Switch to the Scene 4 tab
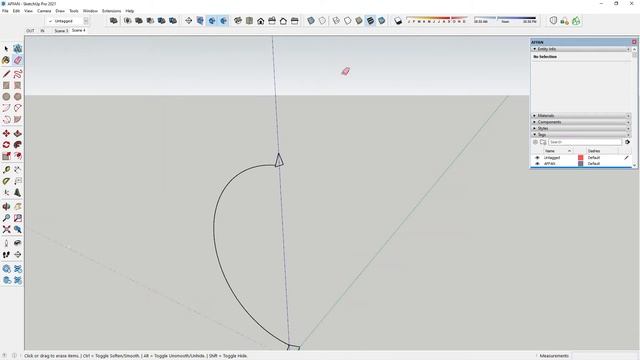The height and width of the screenshot is (360, 640). click(79, 31)
